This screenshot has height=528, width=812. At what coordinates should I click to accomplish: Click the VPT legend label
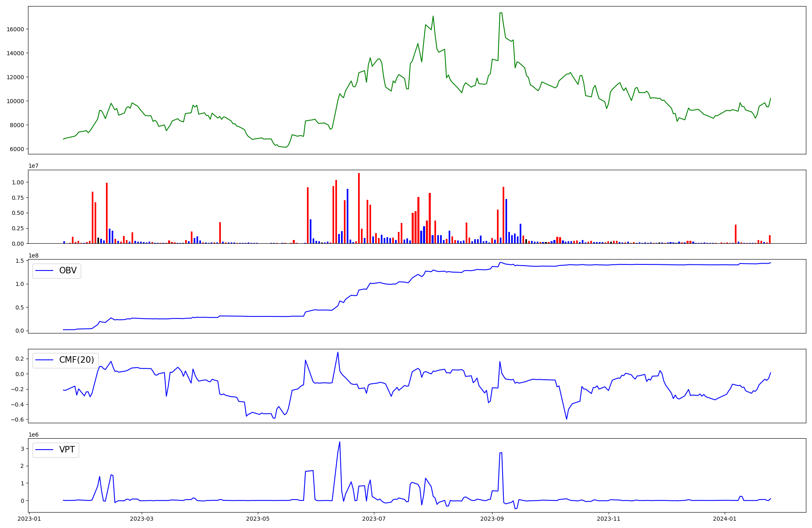[x=67, y=450]
